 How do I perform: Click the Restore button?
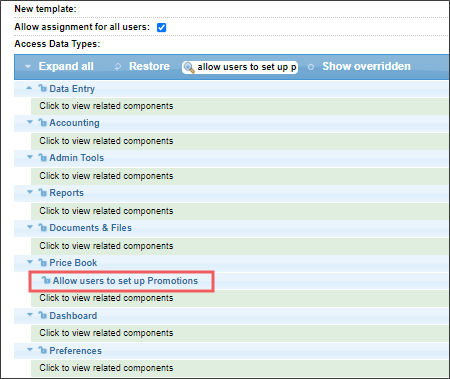coord(149,66)
